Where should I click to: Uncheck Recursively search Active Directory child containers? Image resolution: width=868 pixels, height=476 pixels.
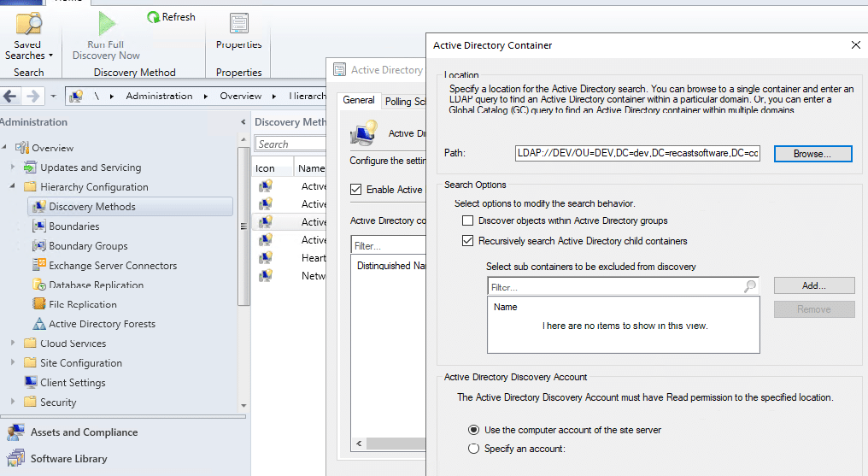467,241
